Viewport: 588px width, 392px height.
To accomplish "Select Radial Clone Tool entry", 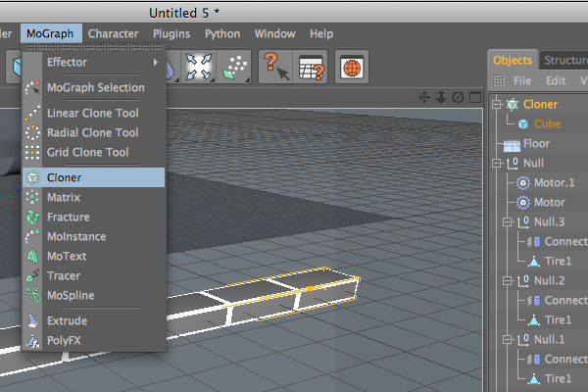I will pyautogui.click(x=94, y=132).
